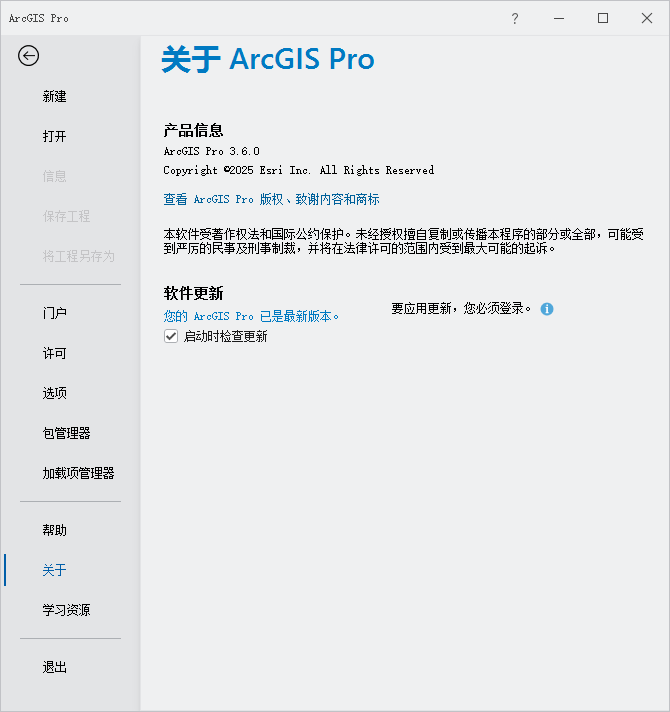Viewport: 670px width, 712px height.
Task: Click the 产品信息 heading
Action: pos(193,130)
